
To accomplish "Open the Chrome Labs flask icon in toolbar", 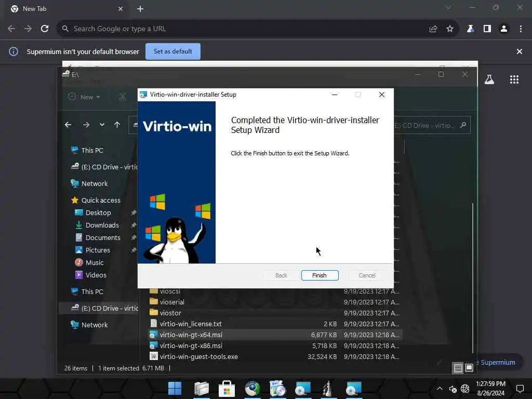I will point(470,29).
